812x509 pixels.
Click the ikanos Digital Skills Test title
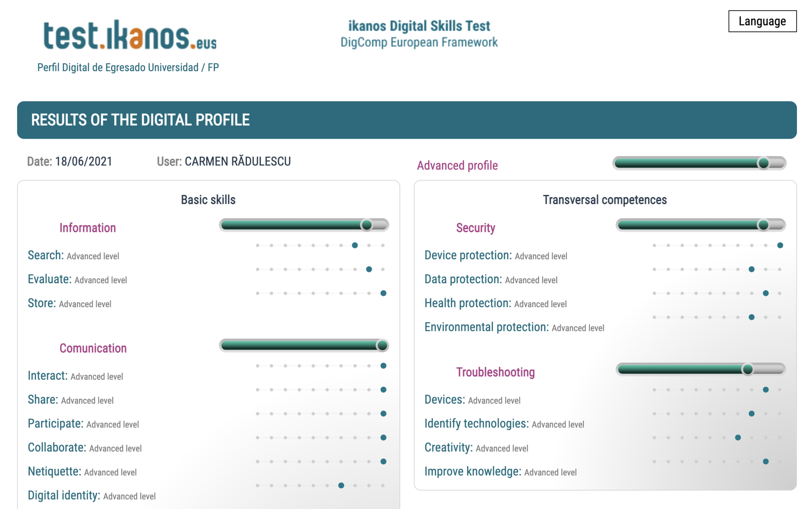pyautogui.click(x=419, y=26)
